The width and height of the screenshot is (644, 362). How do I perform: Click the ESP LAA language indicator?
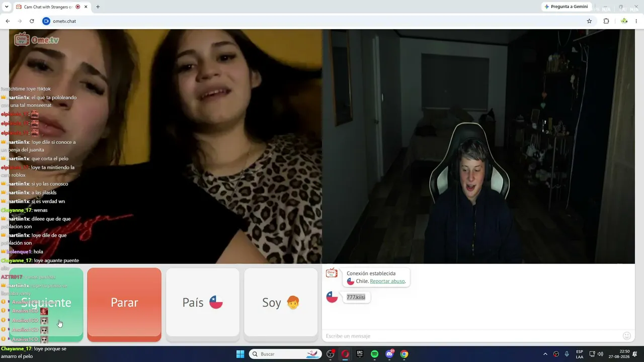[x=580, y=354]
